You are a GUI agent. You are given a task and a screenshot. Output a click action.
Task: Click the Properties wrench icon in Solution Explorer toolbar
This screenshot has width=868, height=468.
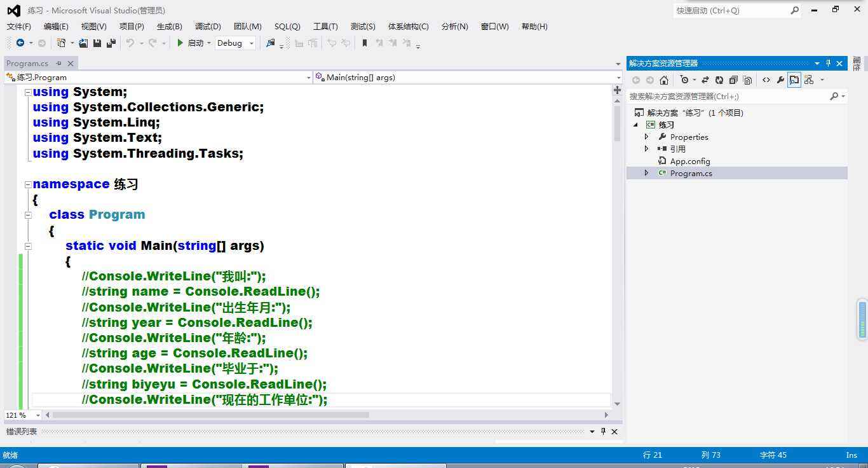780,80
